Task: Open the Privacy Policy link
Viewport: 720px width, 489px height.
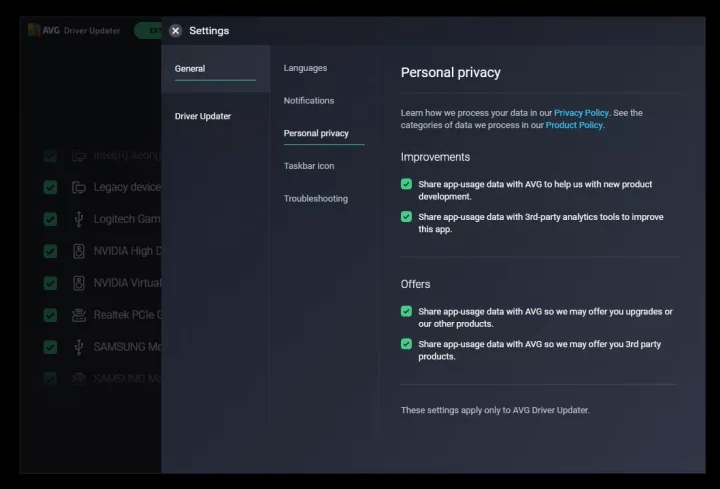Action: [x=581, y=113]
